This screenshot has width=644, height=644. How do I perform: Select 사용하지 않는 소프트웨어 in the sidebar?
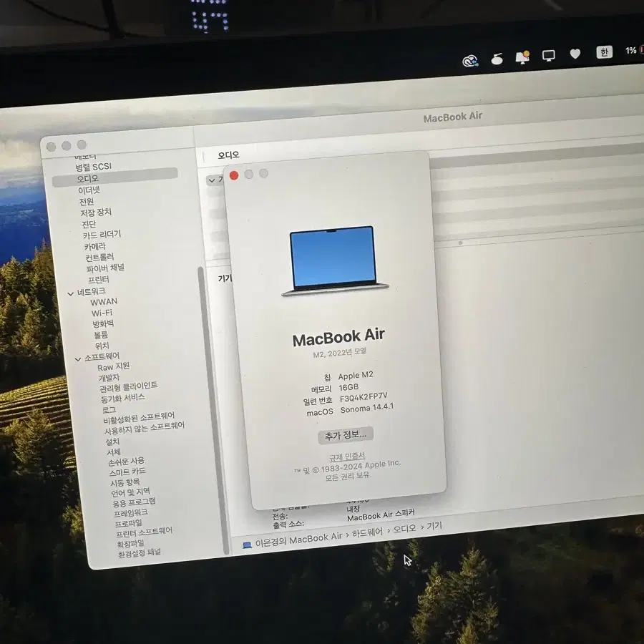(145, 428)
